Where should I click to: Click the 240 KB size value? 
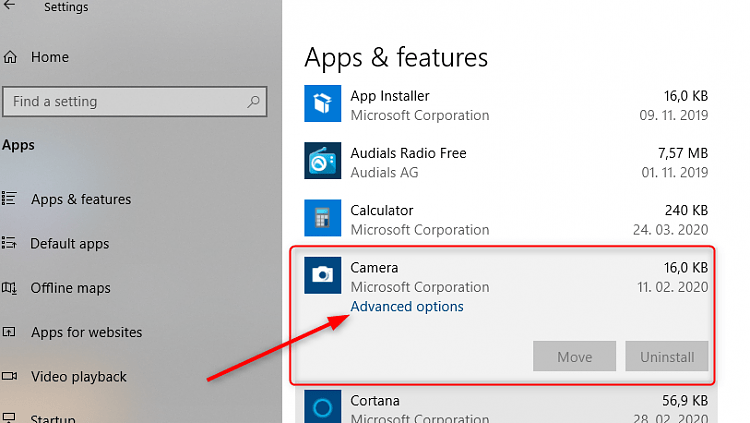[x=686, y=211]
